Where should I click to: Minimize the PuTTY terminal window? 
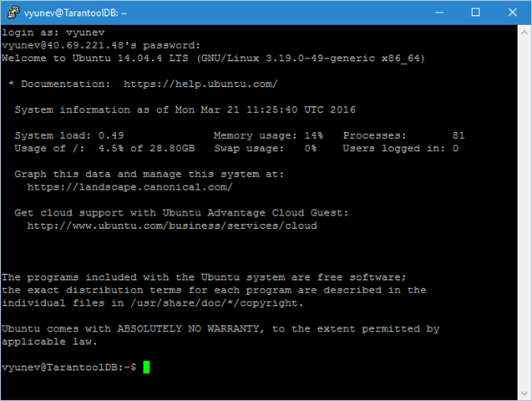pos(436,13)
